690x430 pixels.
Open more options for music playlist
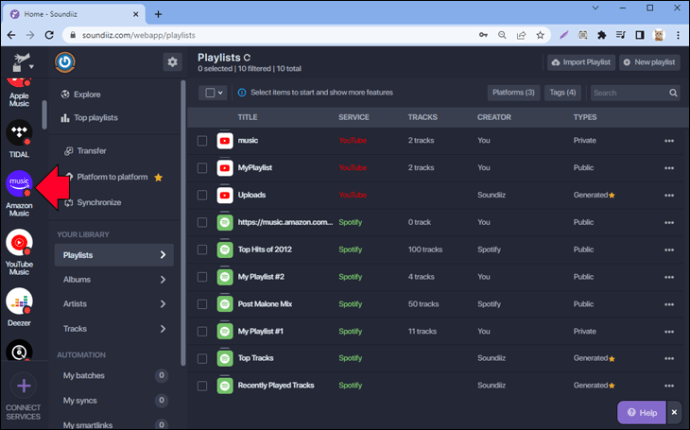tap(669, 141)
